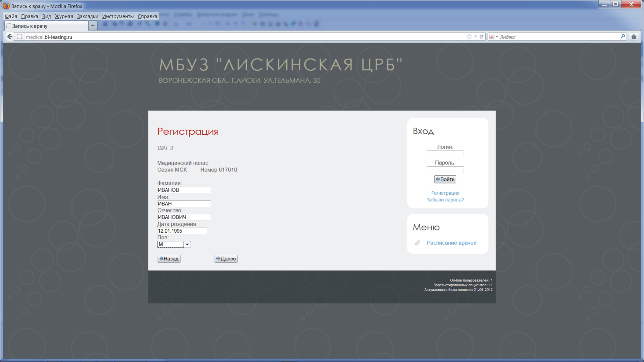This screenshot has width=644, height=362.
Task: Click the Войти button
Action: [445, 179]
